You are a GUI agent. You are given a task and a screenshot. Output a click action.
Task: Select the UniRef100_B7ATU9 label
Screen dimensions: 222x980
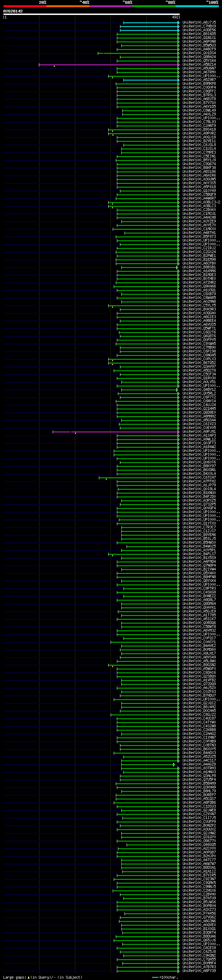pyautogui.click(x=199, y=898)
